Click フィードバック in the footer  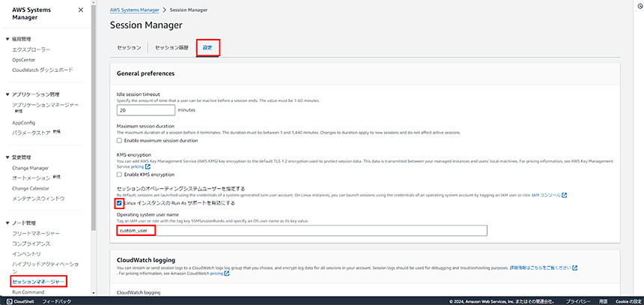pyautogui.click(x=57, y=301)
